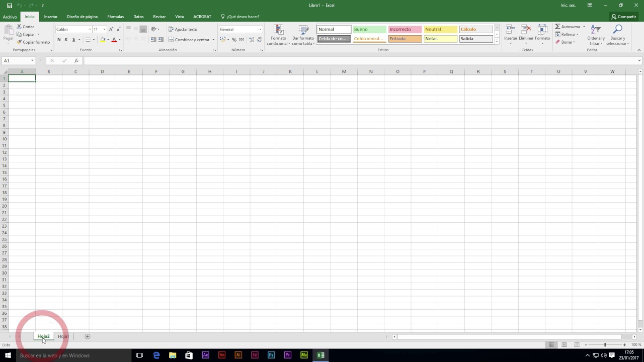Switch to the Vista tab
644x362 pixels.
(x=179, y=17)
